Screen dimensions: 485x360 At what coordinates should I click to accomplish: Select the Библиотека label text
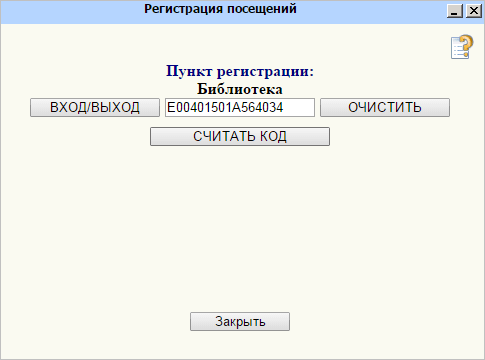pyautogui.click(x=240, y=89)
